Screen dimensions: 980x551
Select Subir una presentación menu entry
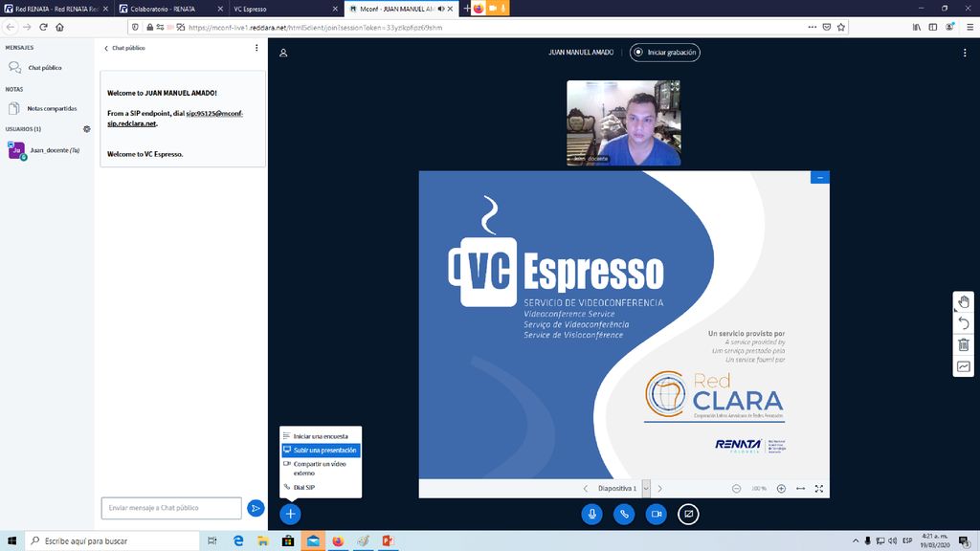[x=321, y=450]
